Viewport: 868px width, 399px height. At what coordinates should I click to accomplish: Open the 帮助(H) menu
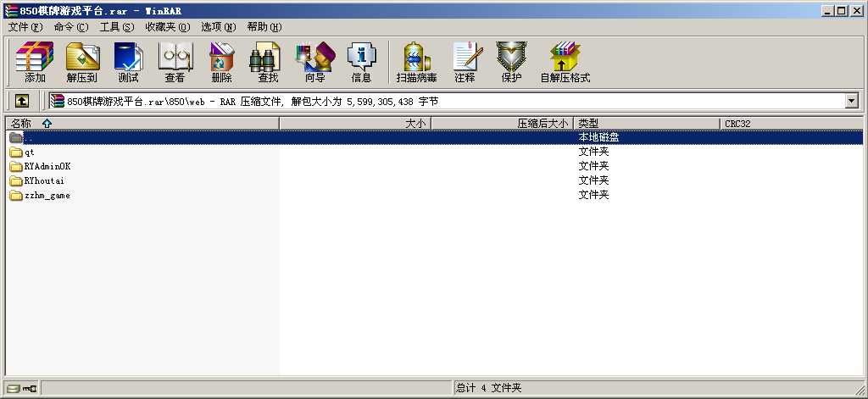(x=264, y=27)
